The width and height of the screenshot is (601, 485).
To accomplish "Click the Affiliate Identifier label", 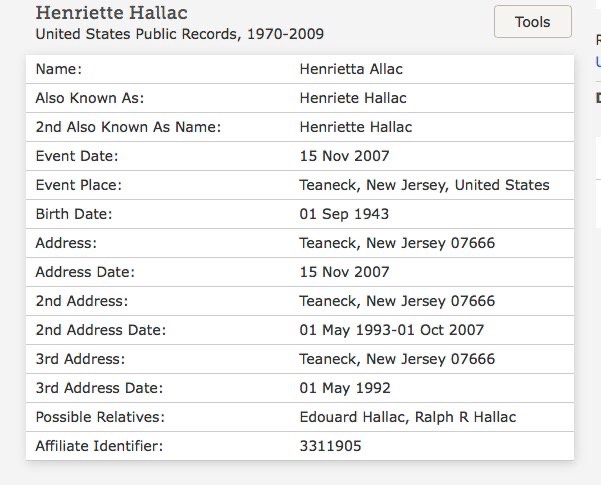I will [99, 446].
